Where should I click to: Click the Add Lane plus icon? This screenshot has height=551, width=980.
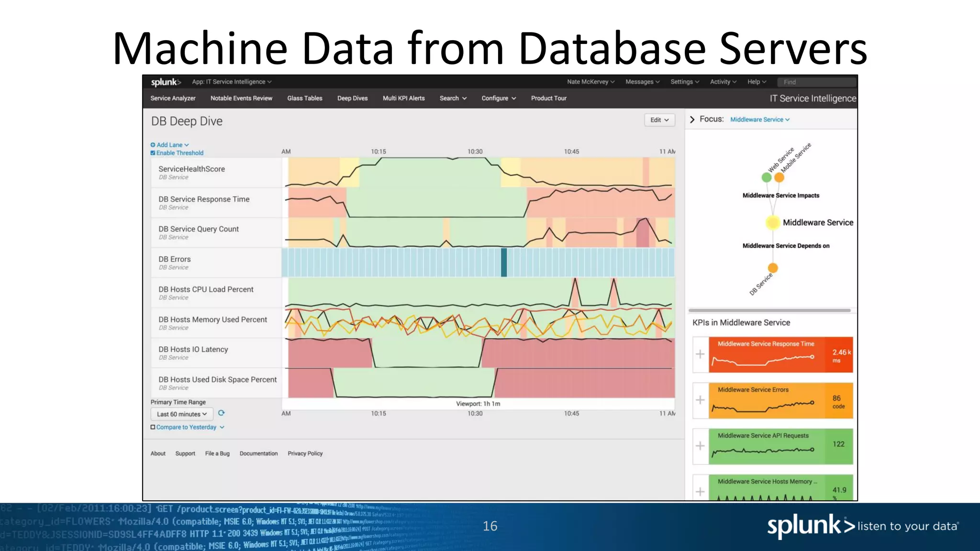click(153, 145)
